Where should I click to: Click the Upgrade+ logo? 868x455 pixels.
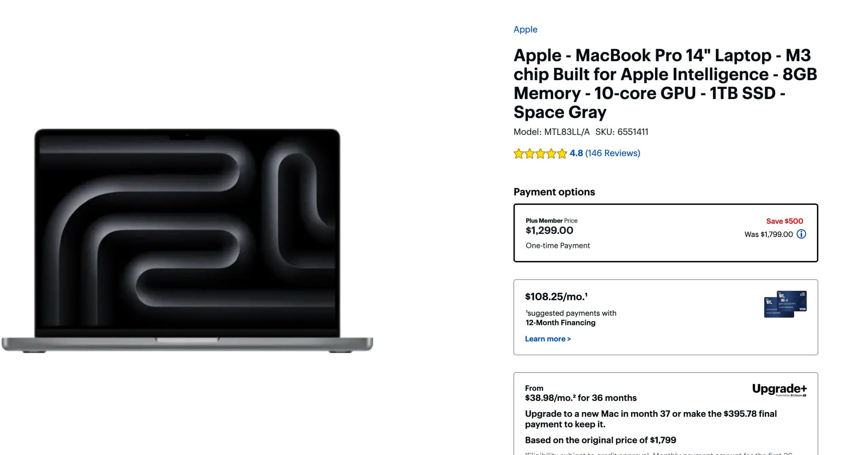779,389
